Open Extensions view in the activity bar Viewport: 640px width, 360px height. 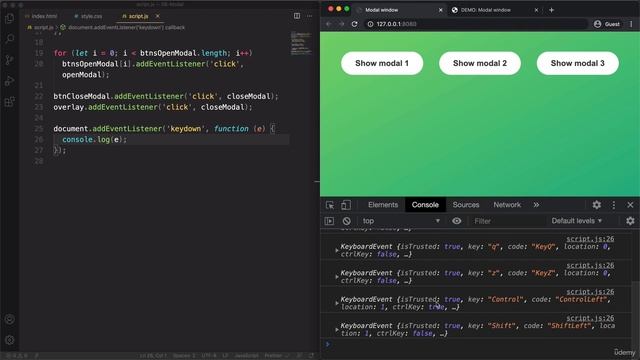click(x=9, y=102)
